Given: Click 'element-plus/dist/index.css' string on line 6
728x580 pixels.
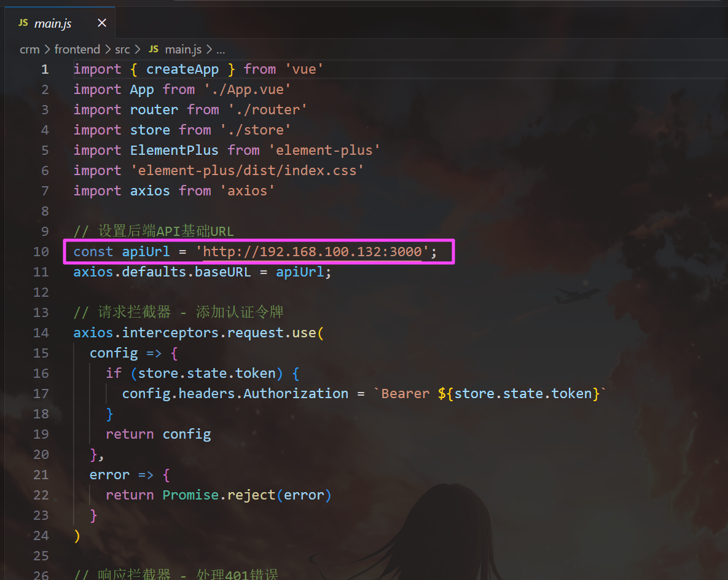Looking at the screenshot, I should tap(247, 170).
